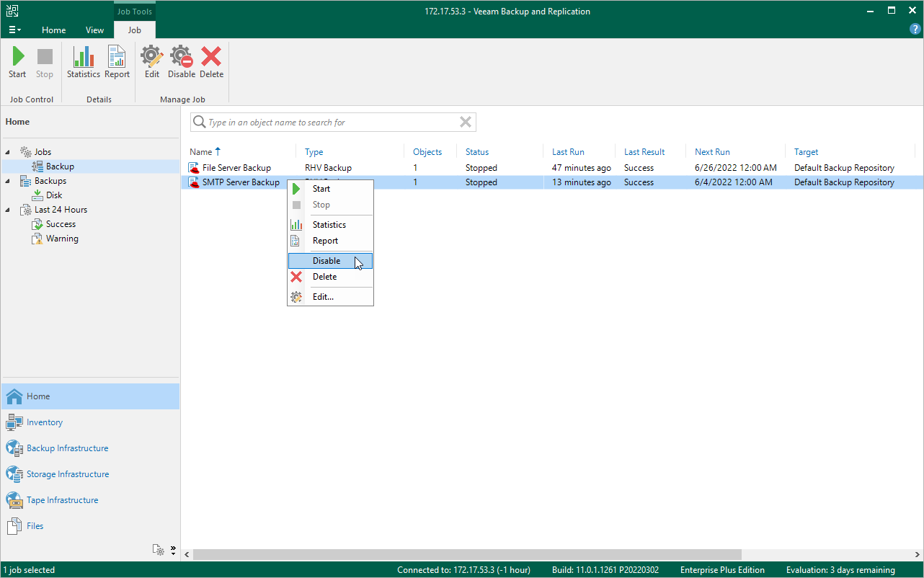Collapse the Jobs tree node arrow
This screenshot has width=924, height=578.
tap(9, 152)
